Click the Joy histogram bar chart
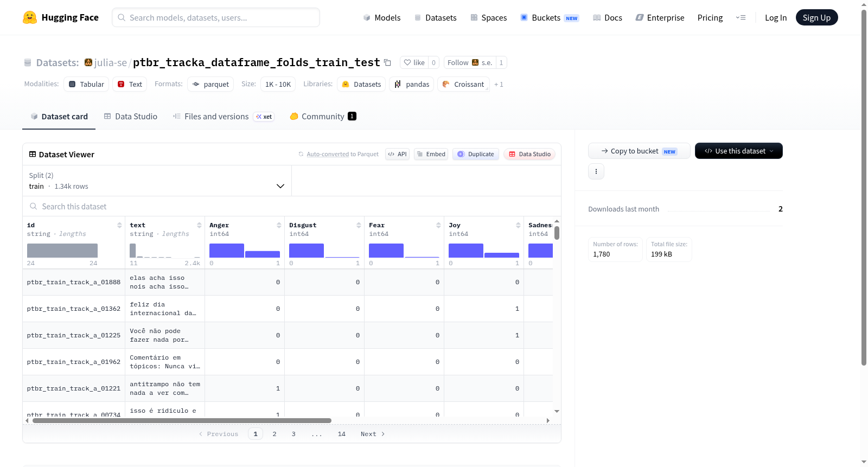 [484, 251]
